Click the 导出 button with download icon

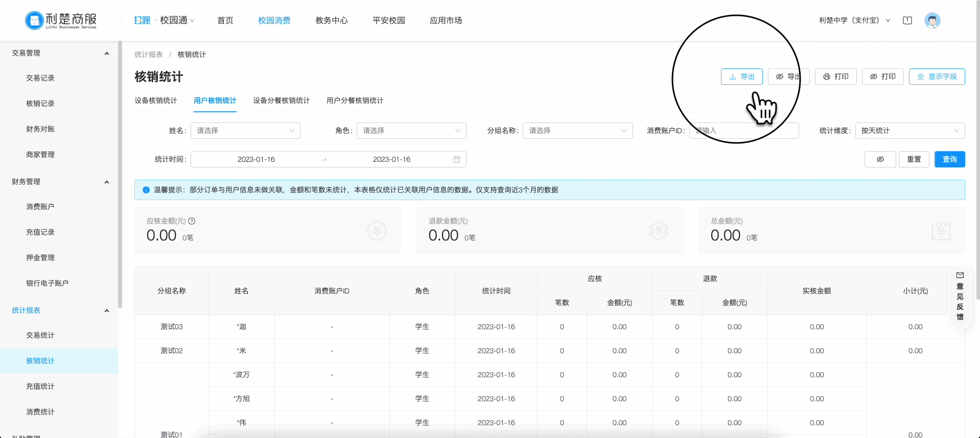741,77
